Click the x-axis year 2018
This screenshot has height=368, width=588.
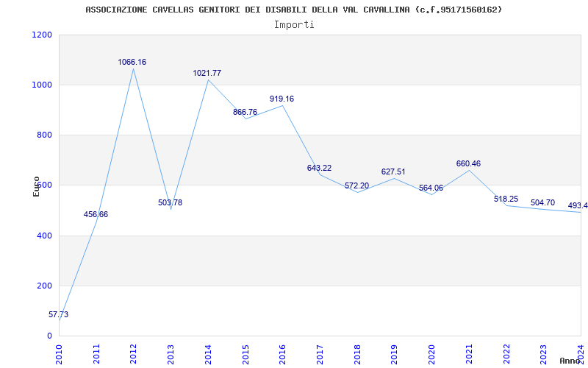click(357, 354)
